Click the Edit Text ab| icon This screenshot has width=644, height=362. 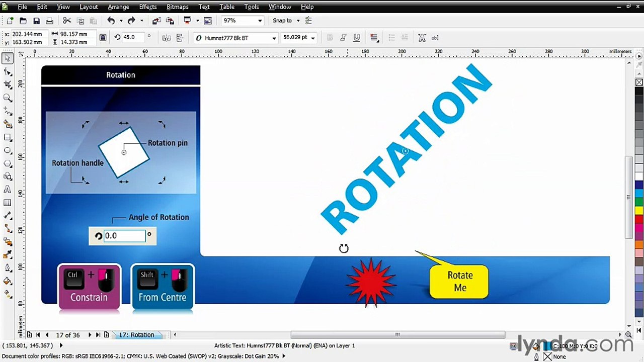435,38
